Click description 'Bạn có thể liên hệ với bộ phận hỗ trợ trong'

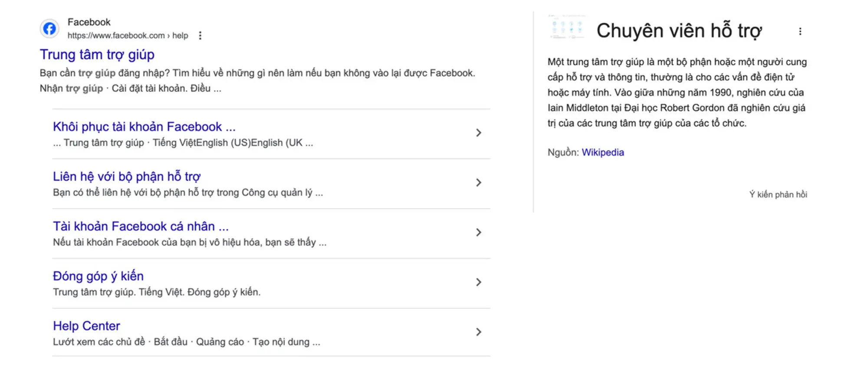coord(188,192)
